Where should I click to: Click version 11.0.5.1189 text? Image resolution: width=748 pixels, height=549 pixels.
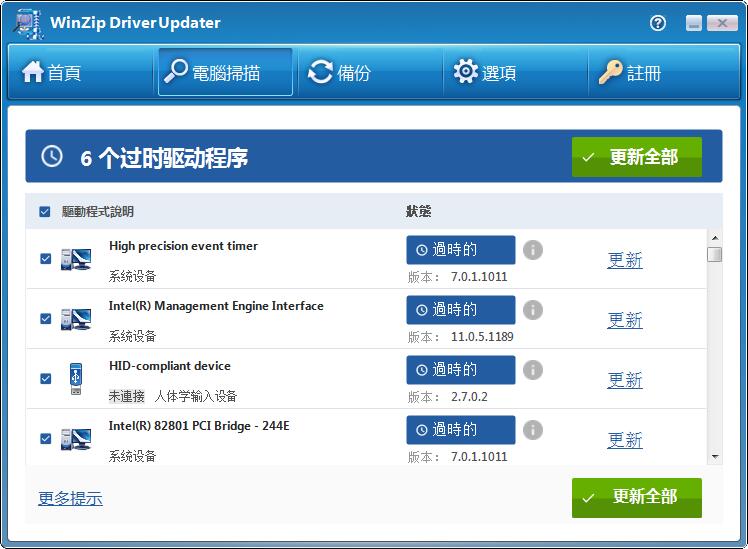pyautogui.click(x=482, y=337)
